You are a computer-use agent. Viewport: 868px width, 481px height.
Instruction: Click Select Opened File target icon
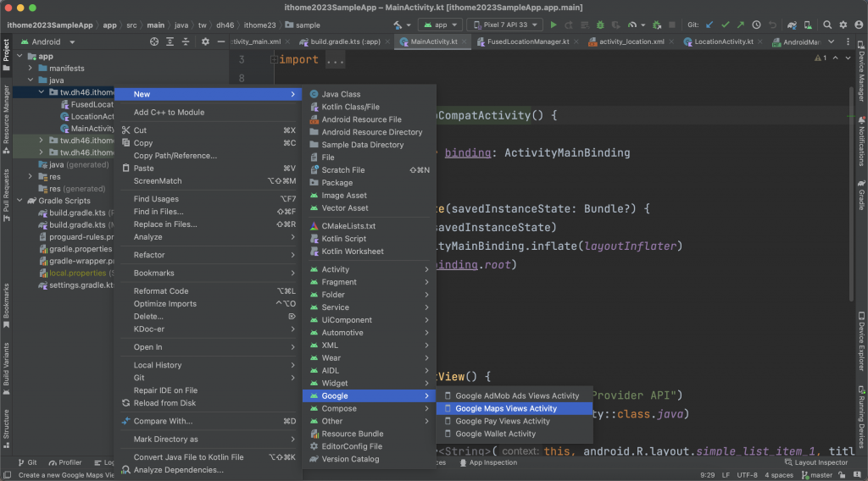(x=154, y=41)
